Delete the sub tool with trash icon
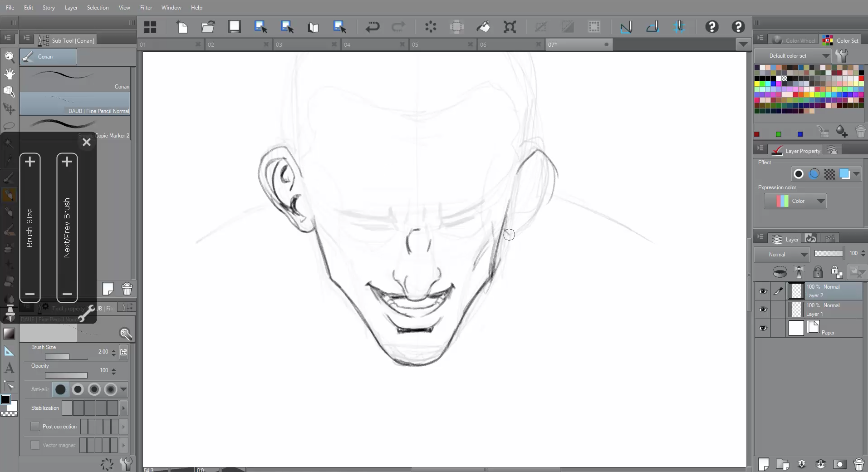The height and width of the screenshot is (472, 868). (127, 289)
